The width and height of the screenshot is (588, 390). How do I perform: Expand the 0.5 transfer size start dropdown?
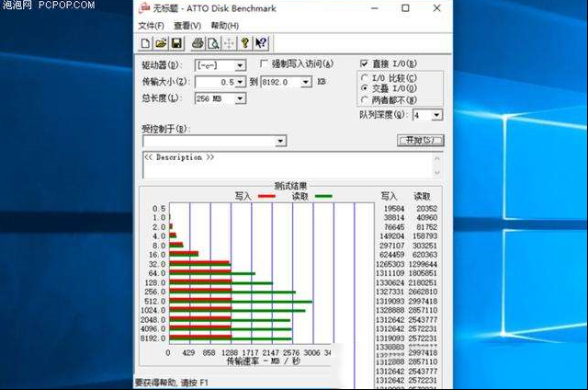pos(240,82)
